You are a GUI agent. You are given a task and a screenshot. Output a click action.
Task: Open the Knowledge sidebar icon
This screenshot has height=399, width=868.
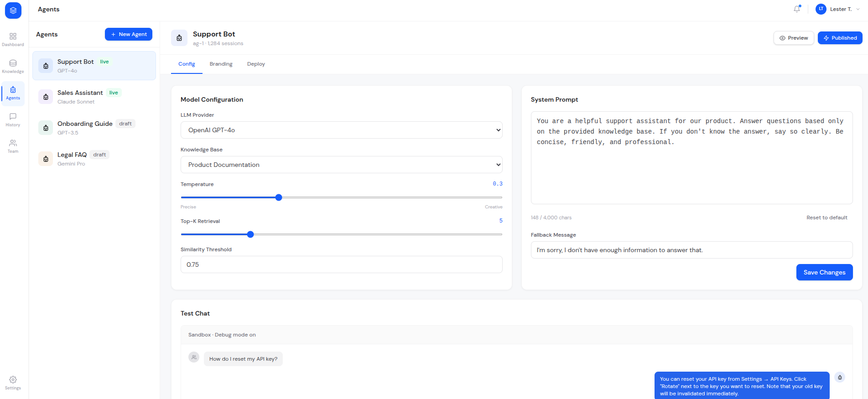[13, 66]
